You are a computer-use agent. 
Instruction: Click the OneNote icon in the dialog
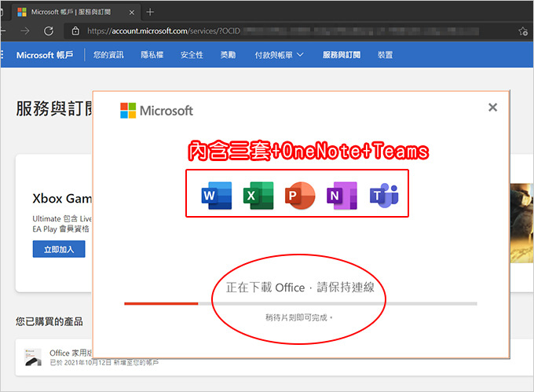342,195
